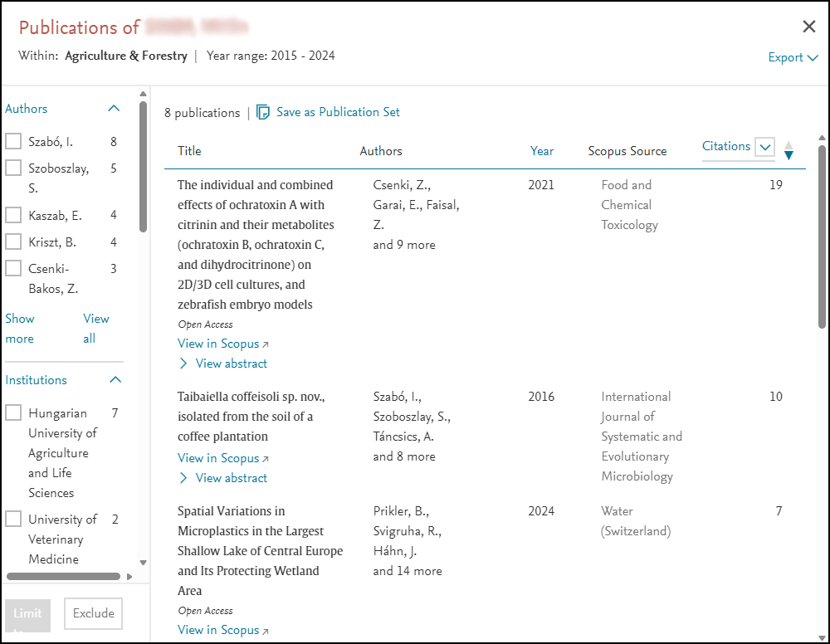This screenshot has height=644, width=830.
Task: Expand abstract of Taibaiella coffeisoli paper
Action: point(222,478)
